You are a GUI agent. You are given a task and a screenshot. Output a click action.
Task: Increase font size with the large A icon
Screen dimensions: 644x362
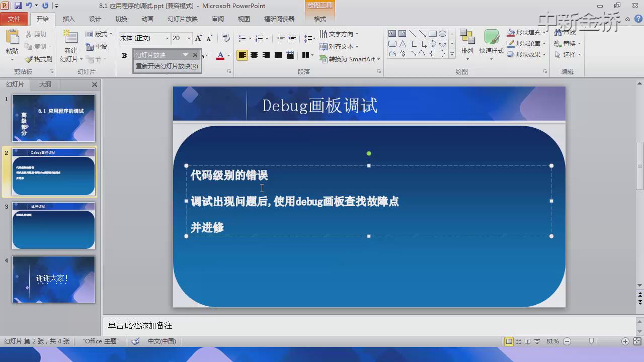pyautogui.click(x=198, y=38)
